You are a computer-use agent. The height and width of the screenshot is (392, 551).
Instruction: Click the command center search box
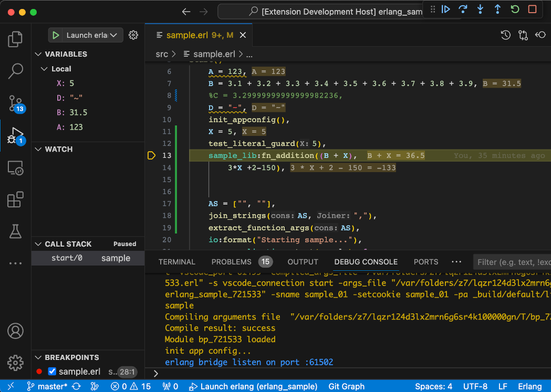point(320,12)
